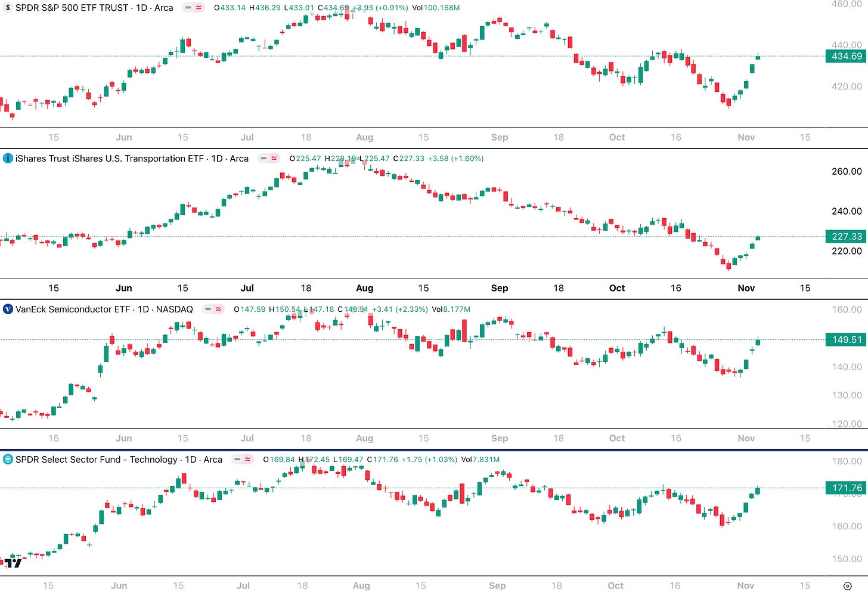Viewport: 868px width, 595px height.
Task: Click the Sep label on Technology time axis
Action: pyautogui.click(x=497, y=585)
